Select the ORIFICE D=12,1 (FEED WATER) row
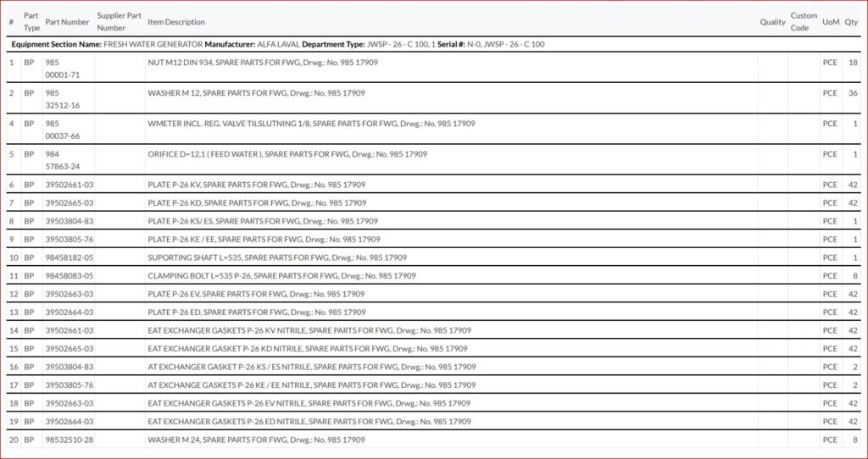The image size is (868, 459). [287, 154]
